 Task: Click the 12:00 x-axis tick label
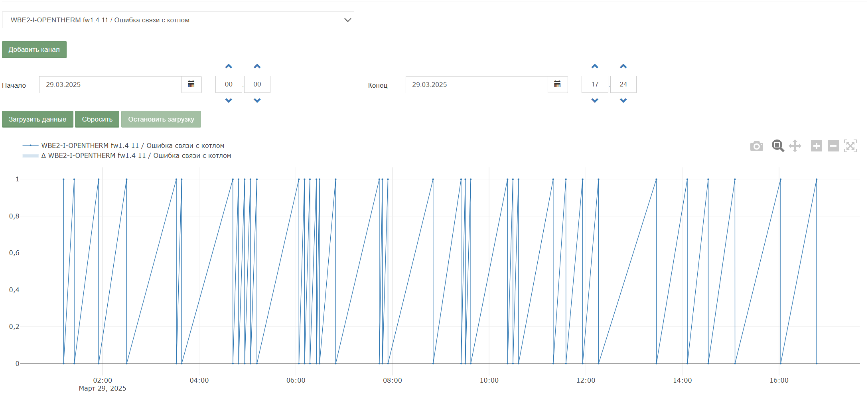pos(586,380)
